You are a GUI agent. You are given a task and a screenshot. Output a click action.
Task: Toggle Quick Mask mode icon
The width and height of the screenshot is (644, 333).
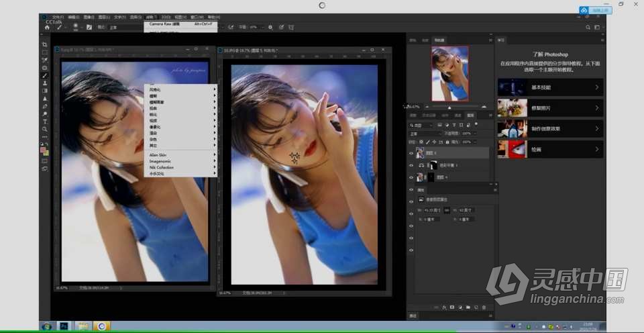(x=44, y=161)
